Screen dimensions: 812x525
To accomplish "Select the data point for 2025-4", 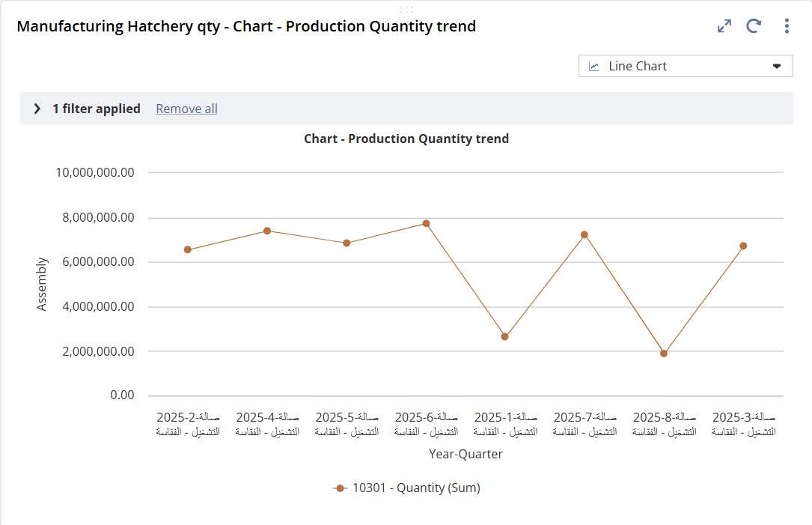I will point(266,231).
